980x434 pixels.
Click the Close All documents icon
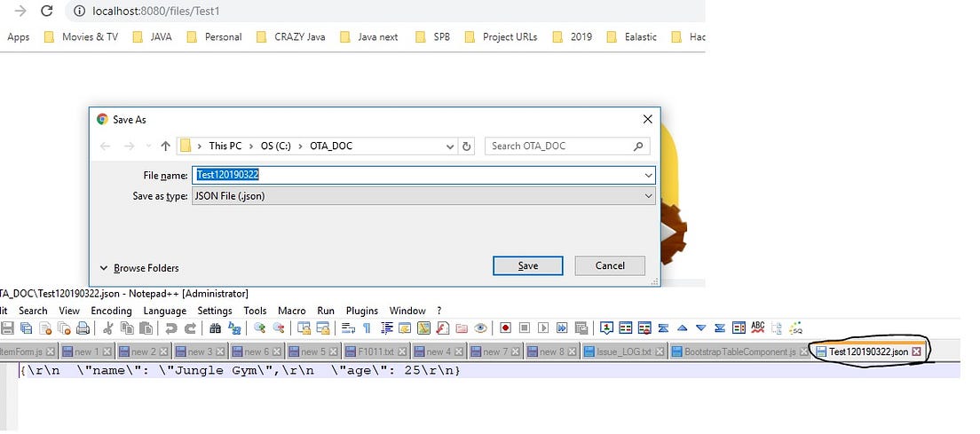pos(64,327)
